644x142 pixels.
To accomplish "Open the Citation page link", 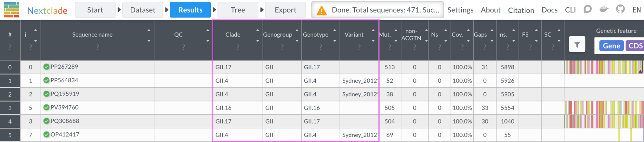I will [x=521, y=10].
